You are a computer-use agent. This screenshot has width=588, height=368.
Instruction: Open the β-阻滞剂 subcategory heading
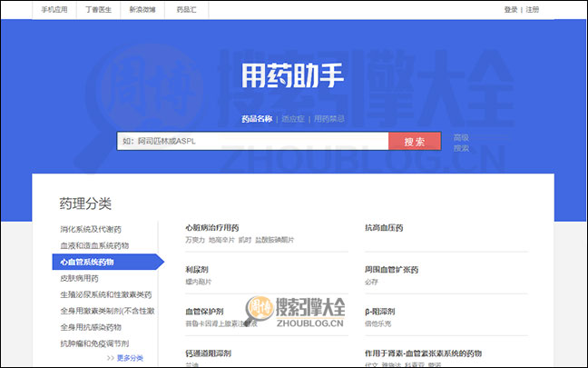[x=380, y=312]
